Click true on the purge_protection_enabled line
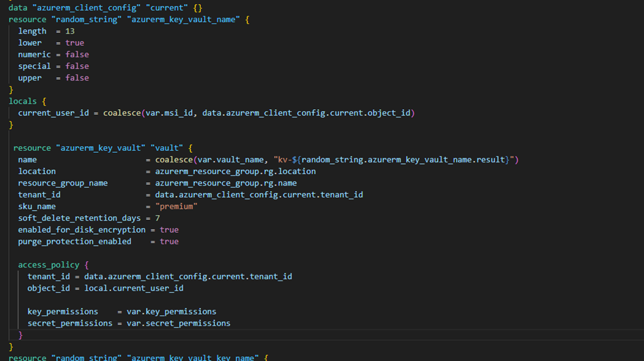644x361 pixels. 169,242
